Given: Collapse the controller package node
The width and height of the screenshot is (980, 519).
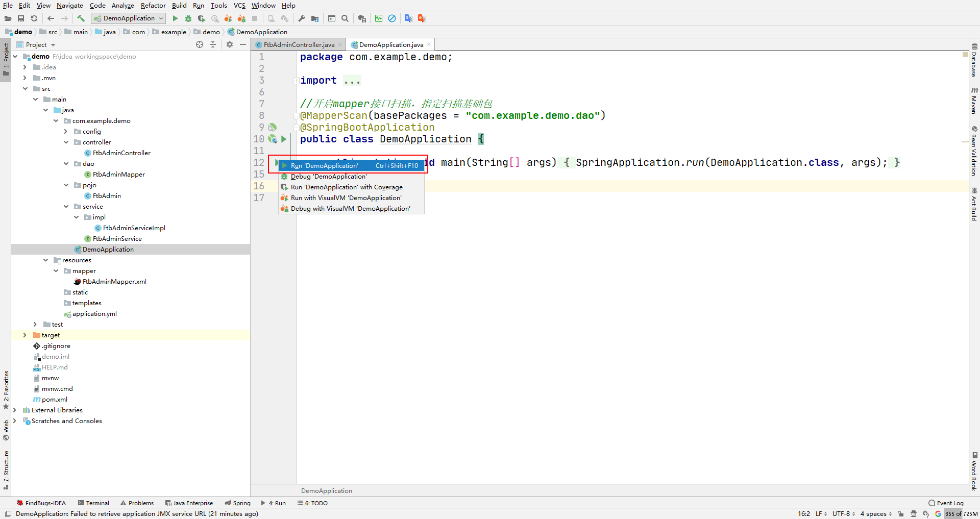Looking at the screenshot, I should tap(66, 142).
